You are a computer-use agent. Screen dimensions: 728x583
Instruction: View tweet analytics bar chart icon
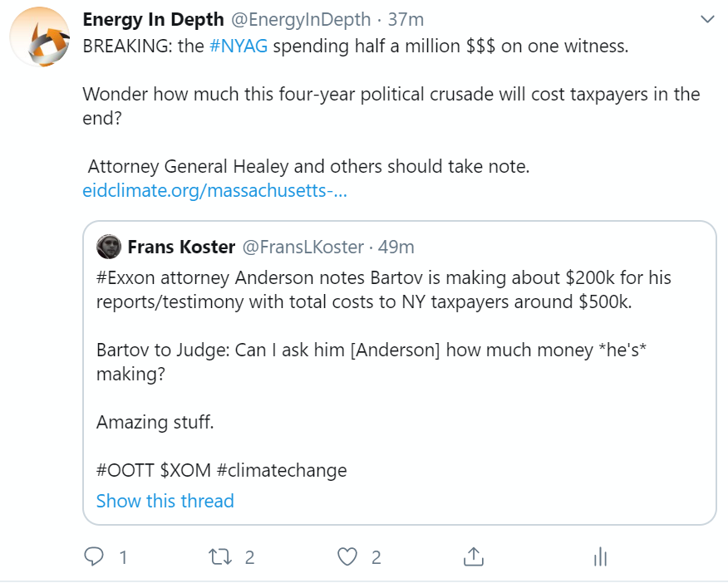tap(600, 557)
